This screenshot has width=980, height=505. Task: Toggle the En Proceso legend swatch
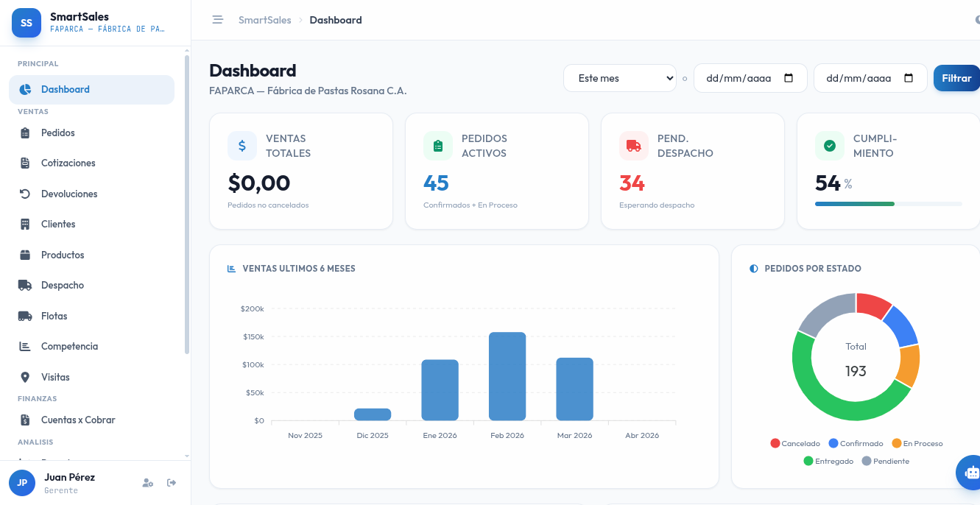896,443
